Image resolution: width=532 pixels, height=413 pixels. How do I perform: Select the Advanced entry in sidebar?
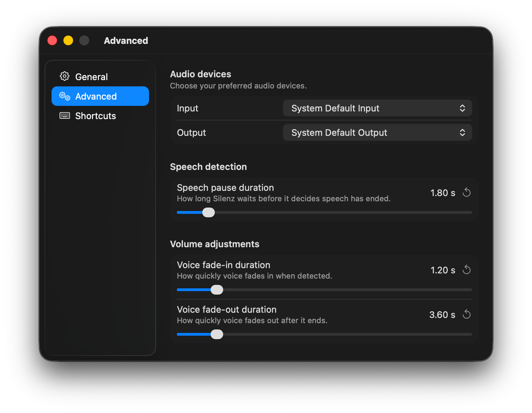(x=96, y=96)
